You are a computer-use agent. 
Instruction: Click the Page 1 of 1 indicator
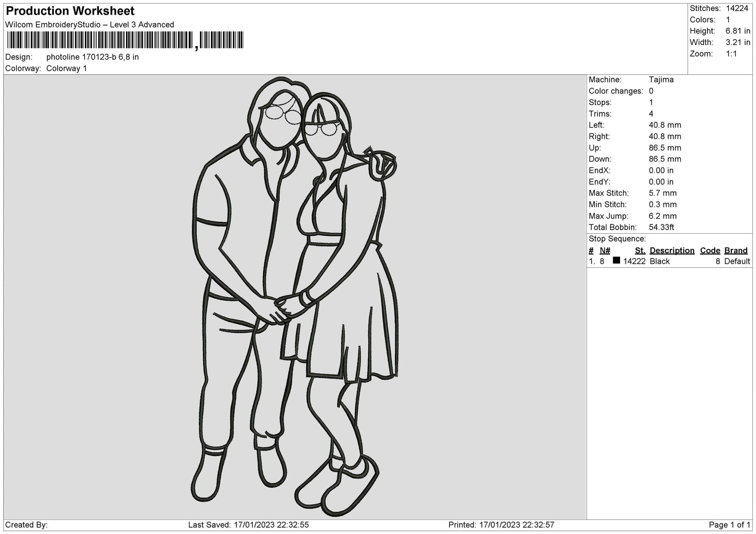click(x=730, y=525)
